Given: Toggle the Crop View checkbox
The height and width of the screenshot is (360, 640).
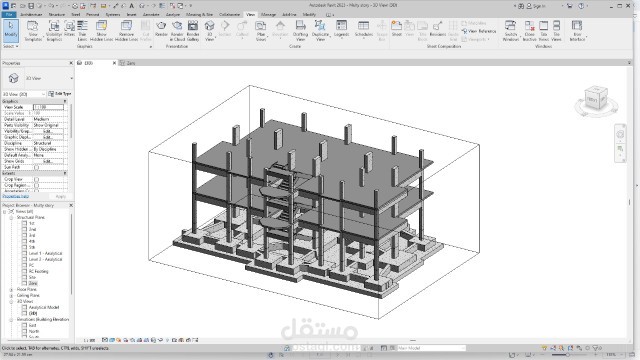Looking at the screenshot, I should 36,179.
